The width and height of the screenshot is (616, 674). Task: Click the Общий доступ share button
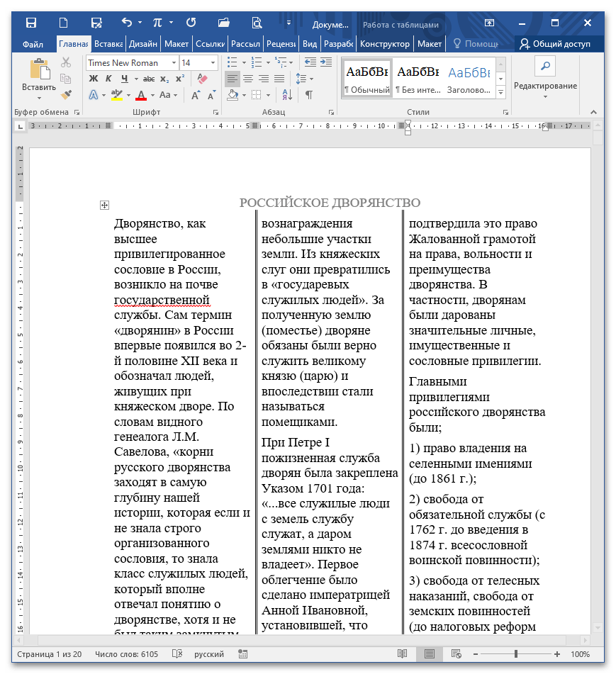pos(555,44)
